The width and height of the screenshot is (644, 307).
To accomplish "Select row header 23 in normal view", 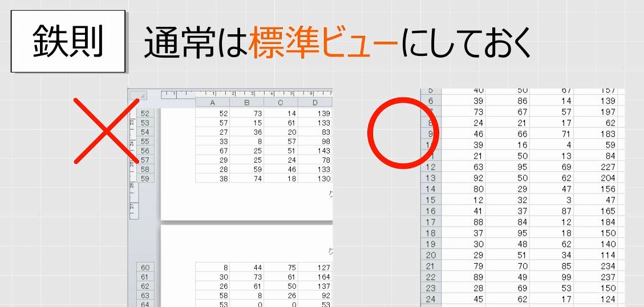I will point(431,288).
